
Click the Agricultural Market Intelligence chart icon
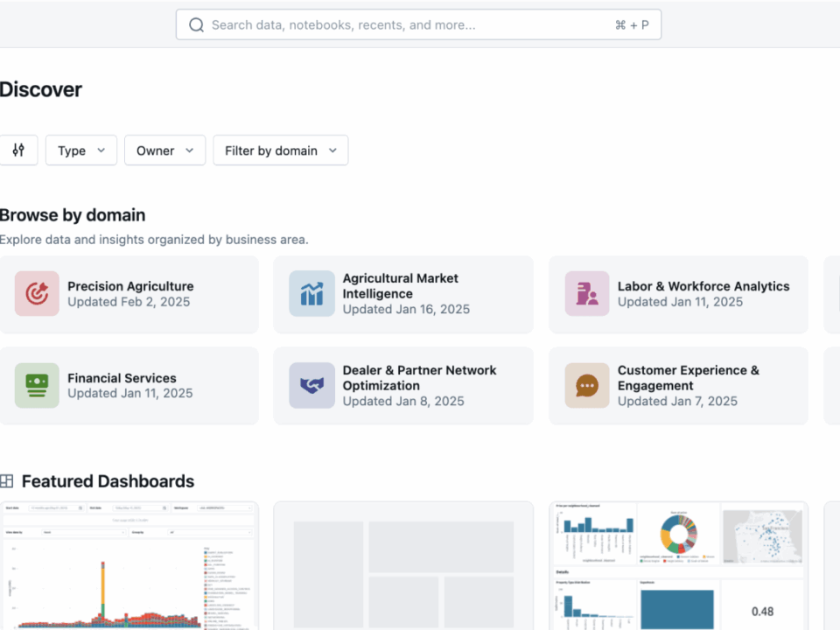pos(311,294)
